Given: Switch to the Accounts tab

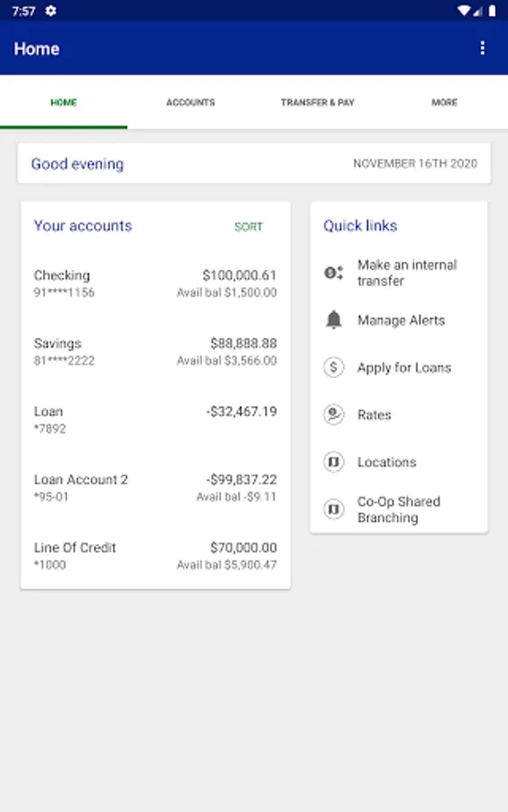Looking at the screenshot, I should click(x=190, y=103).
